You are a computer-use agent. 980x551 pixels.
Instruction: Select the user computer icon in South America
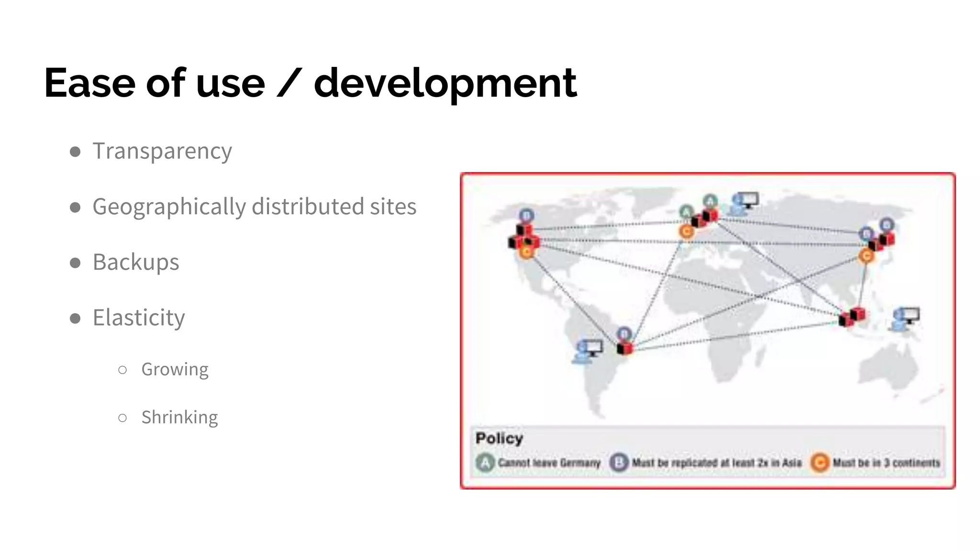coord(588,351)
